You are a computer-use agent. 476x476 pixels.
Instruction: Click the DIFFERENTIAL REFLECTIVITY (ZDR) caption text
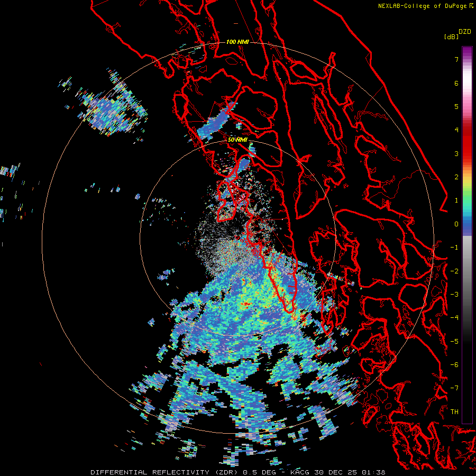[x=165, y=472]
